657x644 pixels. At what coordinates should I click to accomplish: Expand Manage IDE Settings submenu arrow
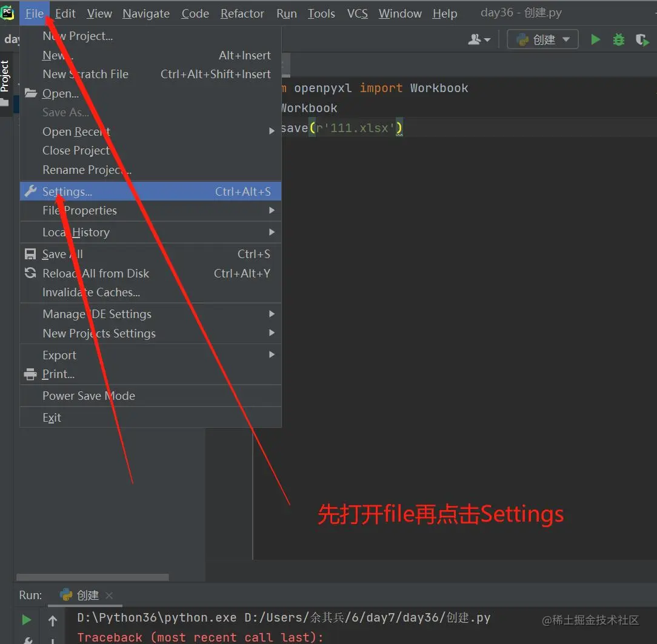click(x=272, y=314)
